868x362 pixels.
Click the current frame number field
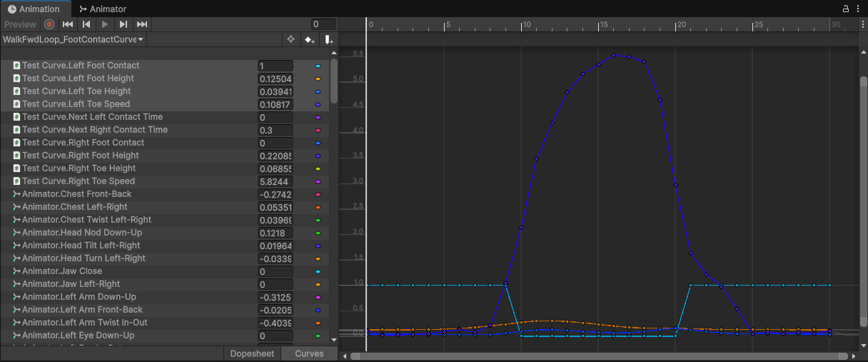pyautogui.click(x=323, y=24)
